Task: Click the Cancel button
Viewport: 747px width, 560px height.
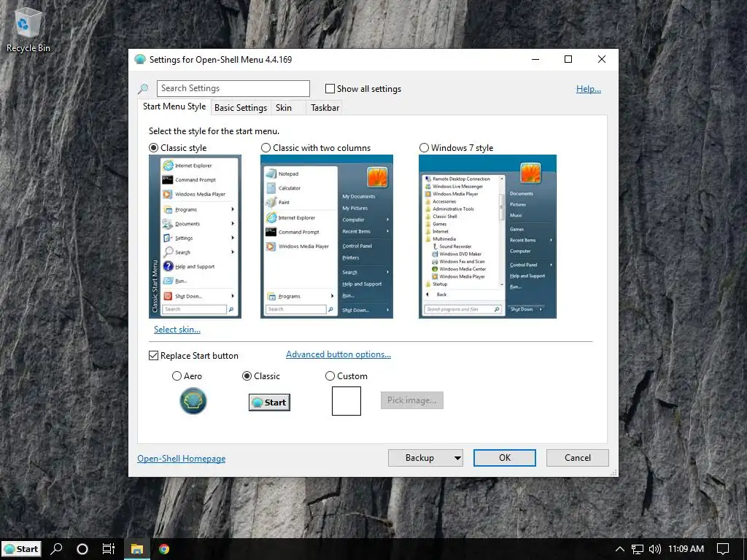Action: [578, 458]
